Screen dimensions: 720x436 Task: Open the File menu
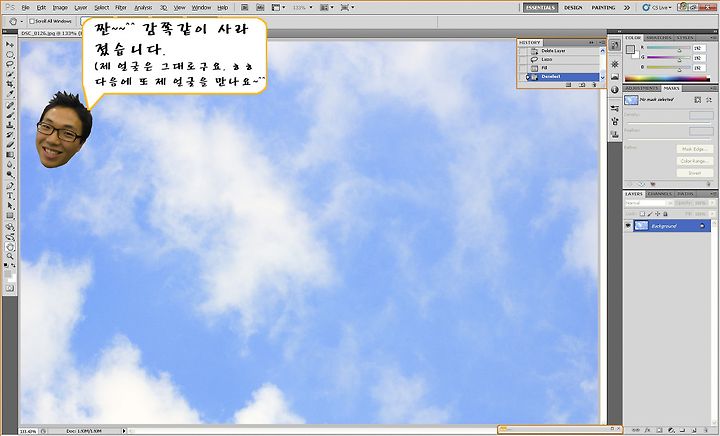pos(25,8)
